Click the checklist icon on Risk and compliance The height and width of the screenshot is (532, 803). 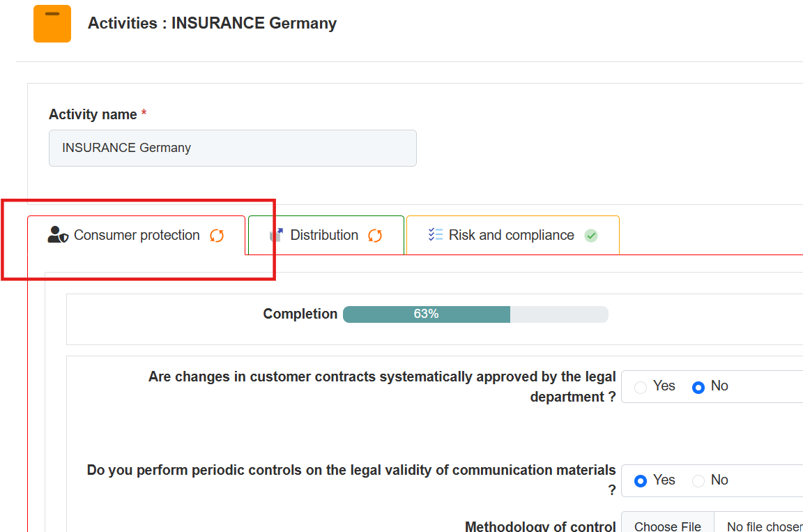point(436,235)
